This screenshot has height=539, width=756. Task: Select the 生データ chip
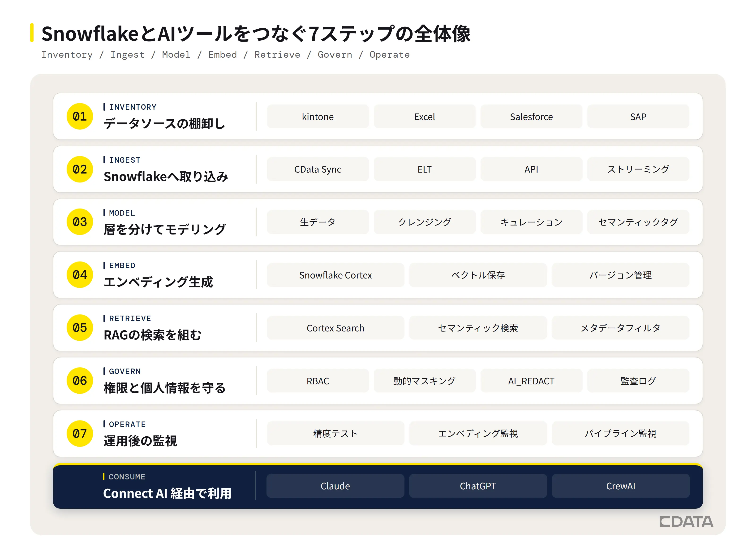[x=318, y=222]
